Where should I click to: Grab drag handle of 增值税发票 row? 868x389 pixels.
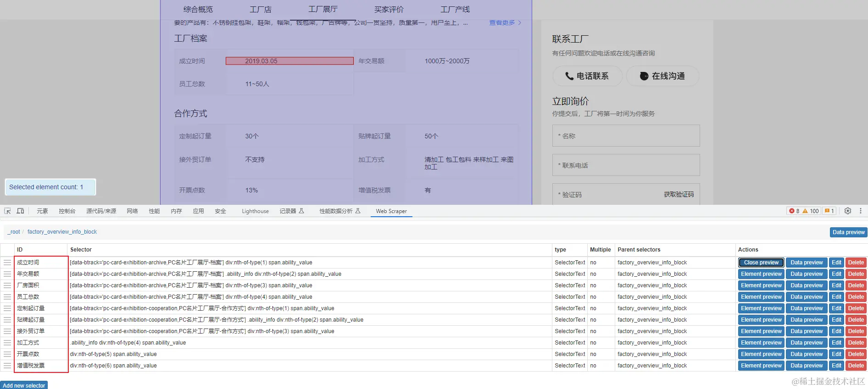coord(7,366)
